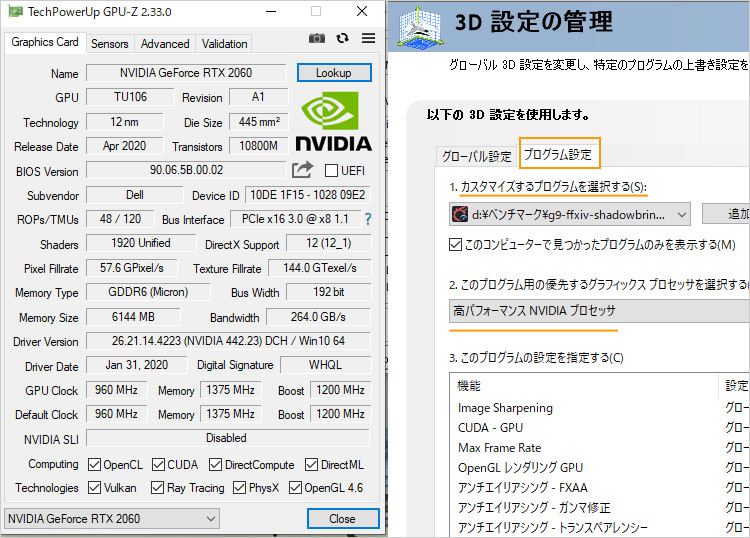Refresh GPU-Z readings with the refresh icon
This screenshot has height=538, width=750.
click(x=342, y=38)
